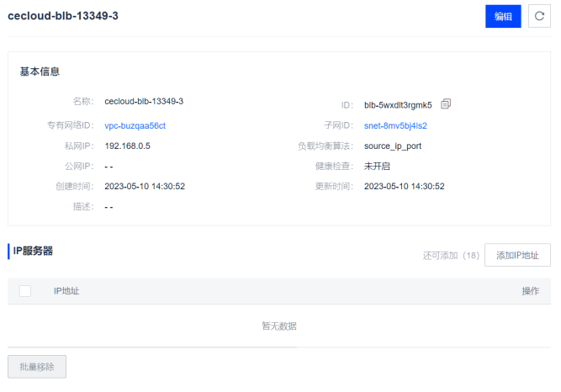Click the 添加IP地址 button
561x392 pixels.
[x=517, y=255]
